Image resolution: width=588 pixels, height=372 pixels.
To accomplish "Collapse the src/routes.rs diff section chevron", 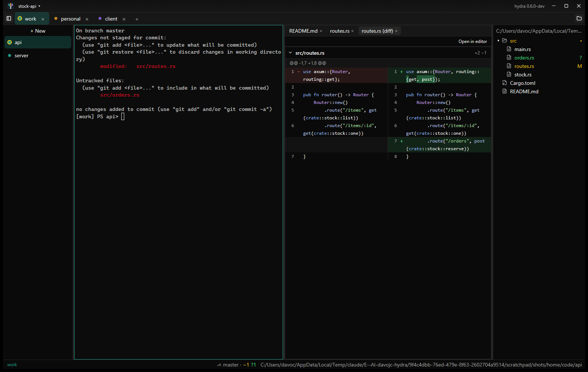I will pyautogui.click(x=290, y=53).
